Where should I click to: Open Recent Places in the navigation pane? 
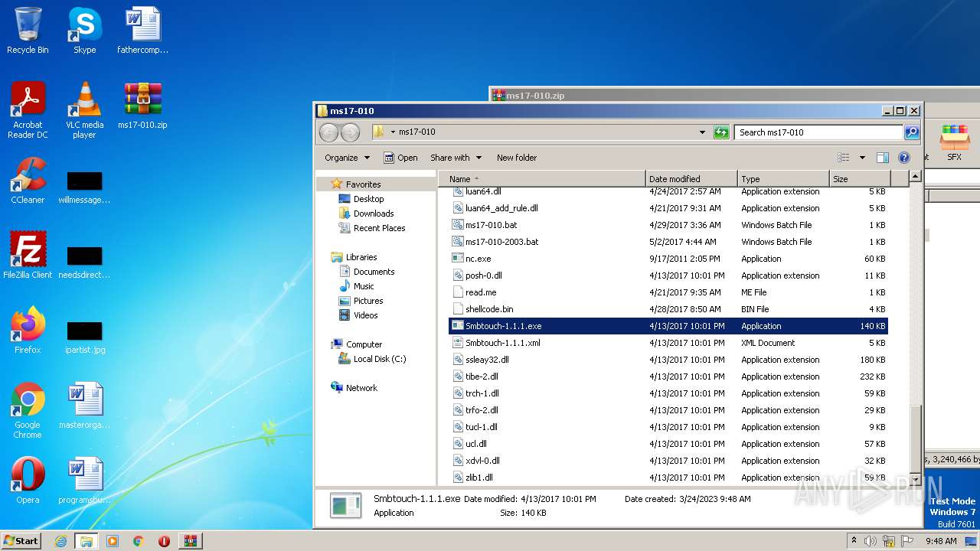[379, 228]
